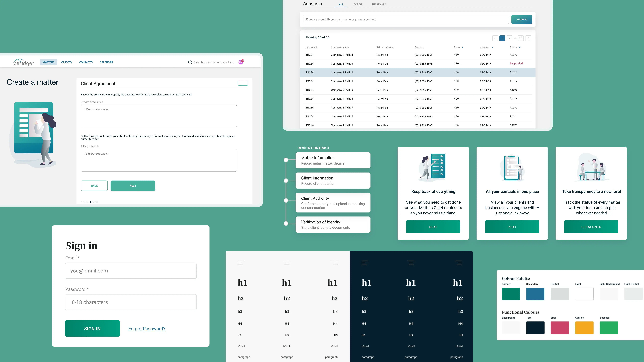Select page 1 in accounts pagination
Image resolution: width=644 pixels, height=362 pixels.
pyautogui.click(x=502, y=38)
